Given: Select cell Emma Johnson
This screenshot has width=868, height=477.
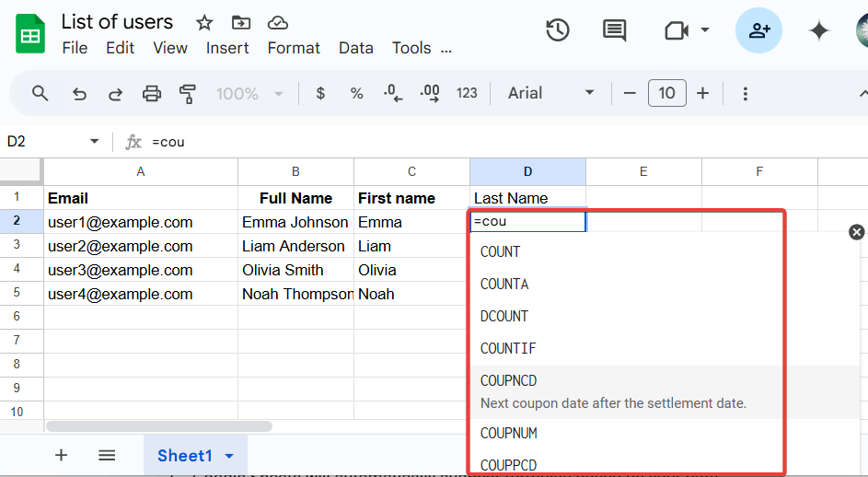Looking at the screenshot, I should pyautogui.click(x=295, y=222).
